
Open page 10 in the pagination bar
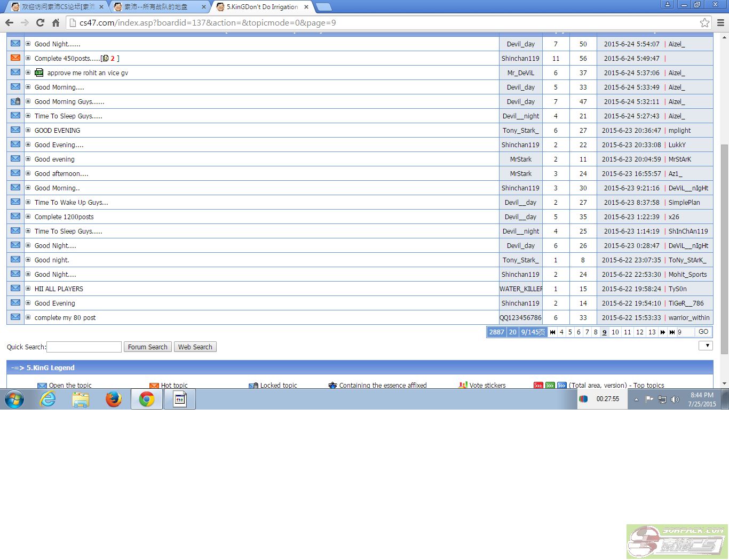[x=615, y=332]
